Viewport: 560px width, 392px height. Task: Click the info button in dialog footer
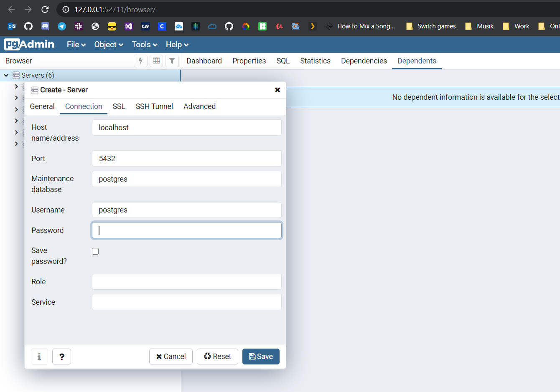[39, 357]
